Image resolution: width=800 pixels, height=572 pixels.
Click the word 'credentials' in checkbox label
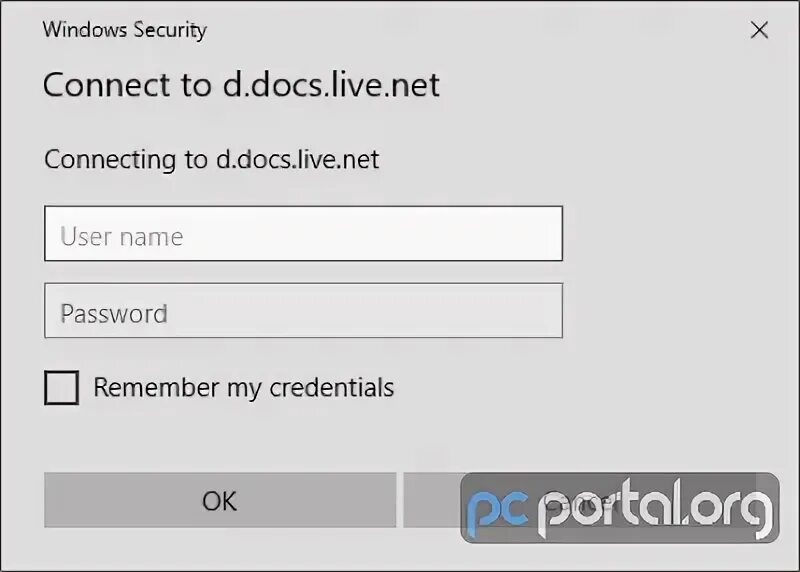coord(332,387)
